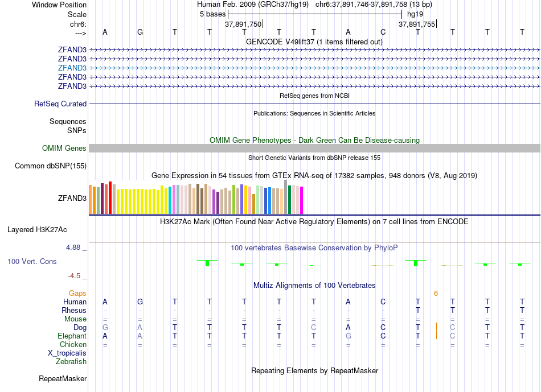Open 'OMIM Gene Phenotypes' track title

pyautogui.click(x=314, y=141)
